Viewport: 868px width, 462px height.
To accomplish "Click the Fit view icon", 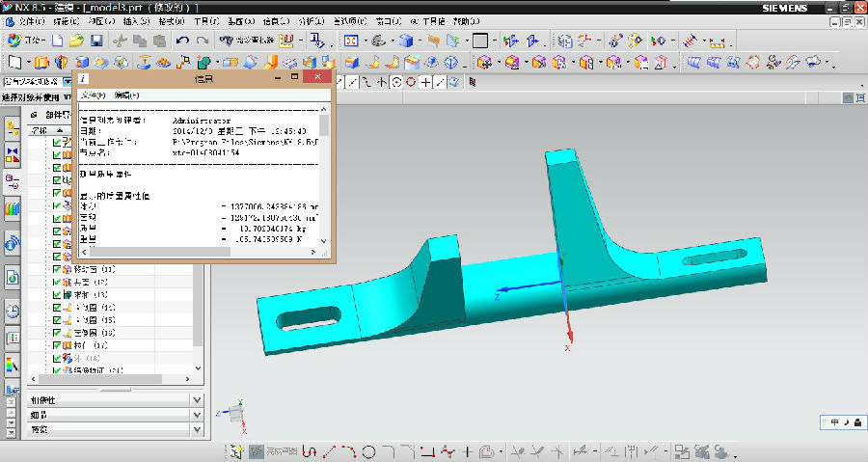I will pyautogui.click(x=351, y=41).
